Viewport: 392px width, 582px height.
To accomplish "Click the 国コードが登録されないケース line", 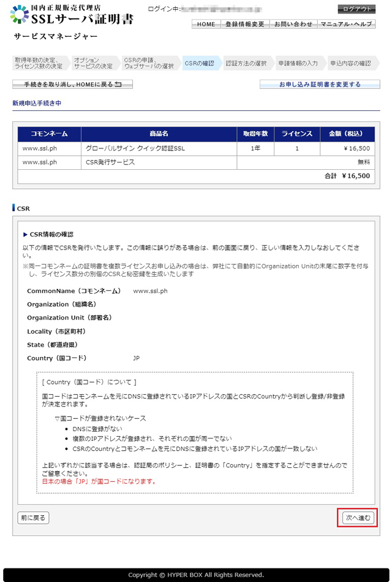I will coord(100,418).
